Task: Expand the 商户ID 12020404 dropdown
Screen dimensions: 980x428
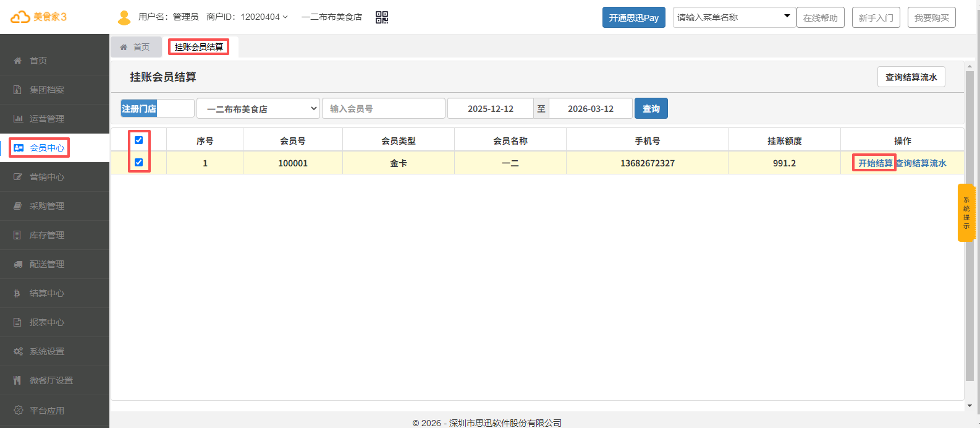Action: click(247, 17)
